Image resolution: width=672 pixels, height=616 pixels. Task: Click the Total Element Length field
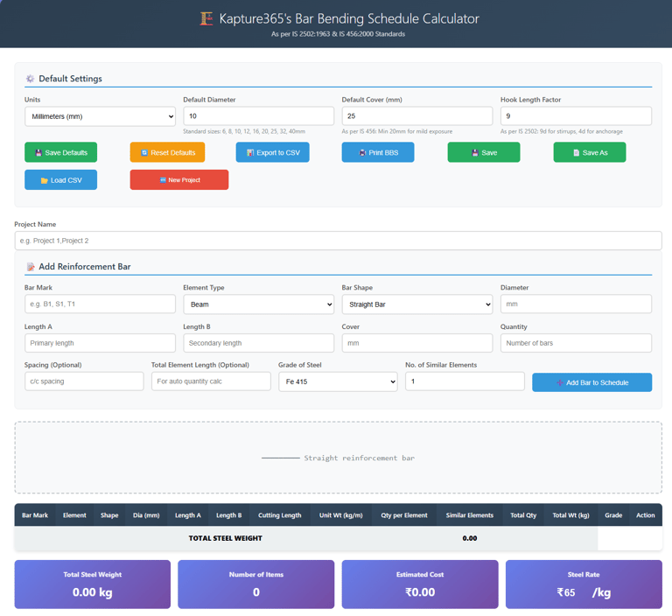(211, 381)
